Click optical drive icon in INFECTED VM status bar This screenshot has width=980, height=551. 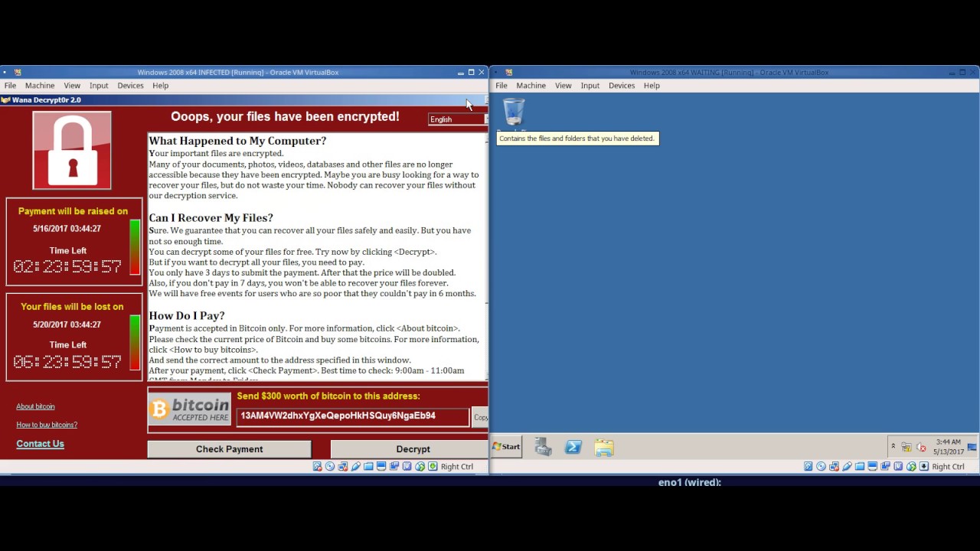coord(330,466)
